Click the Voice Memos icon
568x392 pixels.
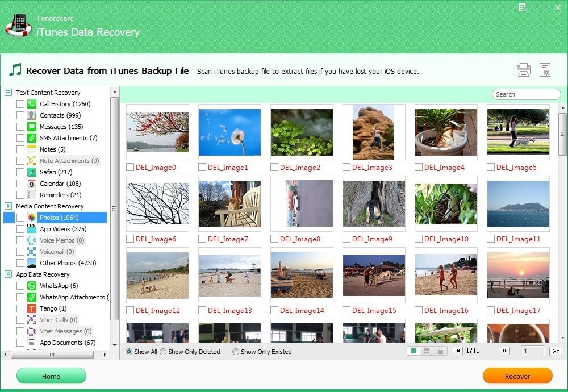coord(32,240)
